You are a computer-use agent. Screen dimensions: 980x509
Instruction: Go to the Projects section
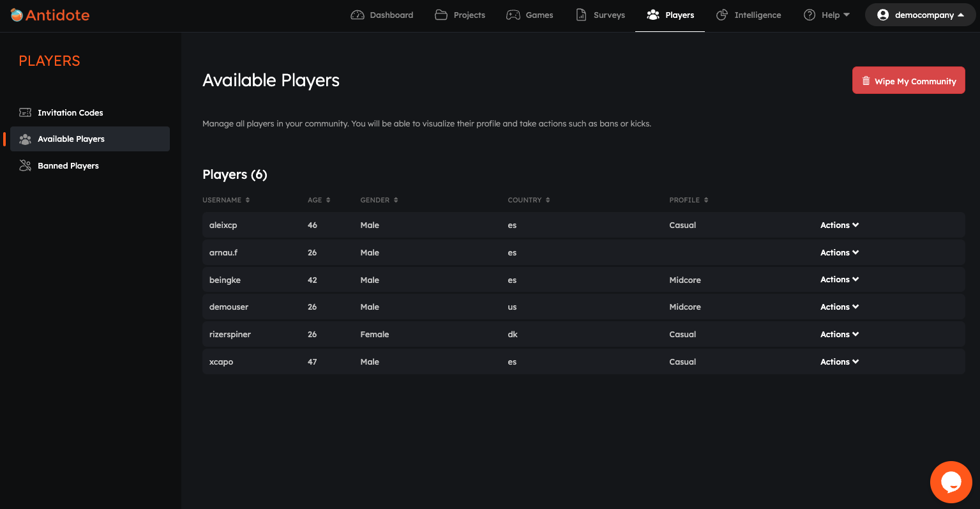tap(460, 15)
